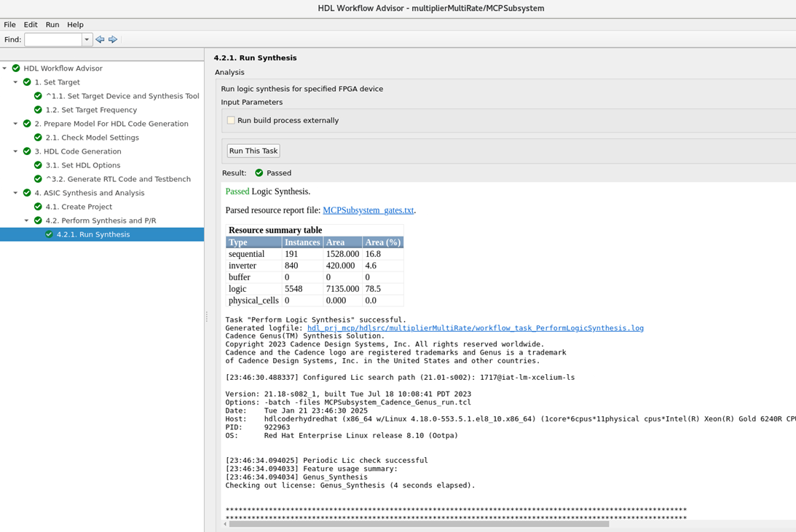Click the Find next blue right arrow
Image resolution: width=796 pixels, height=532 pixels.
(113, 39)
